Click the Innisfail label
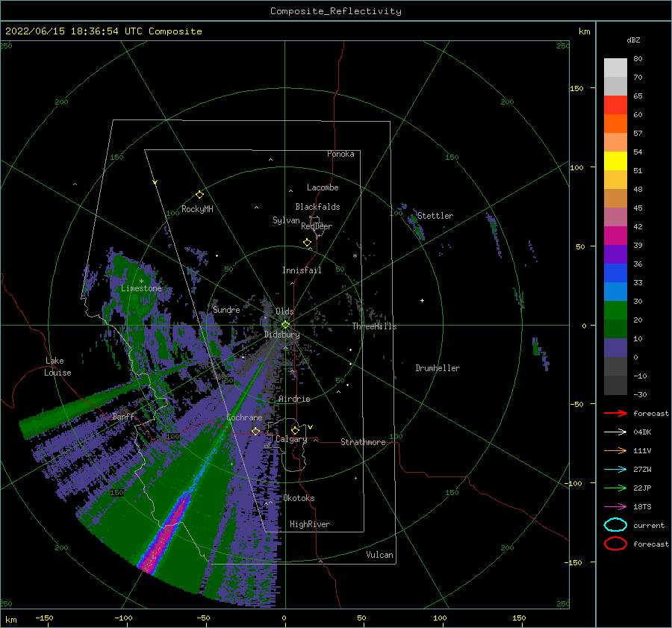The height and width of the screenshot is (628, 672). pos(302,270)
